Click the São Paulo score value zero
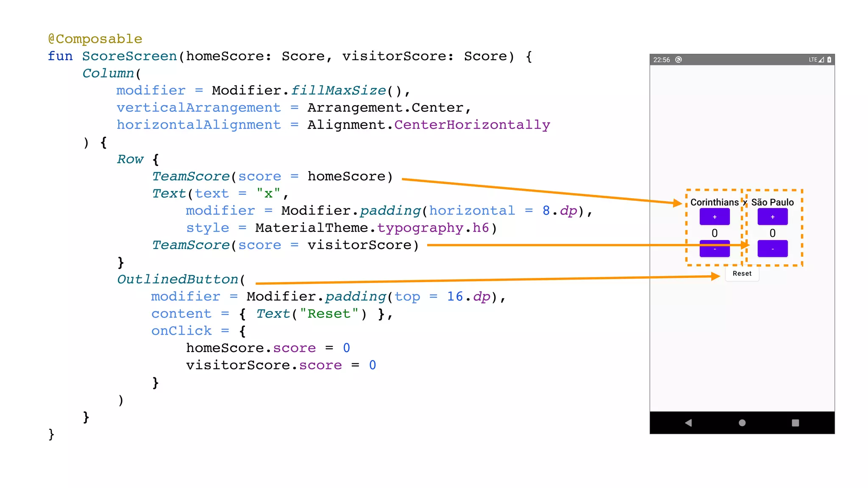The image size is (868, 488). click(772, 233)
